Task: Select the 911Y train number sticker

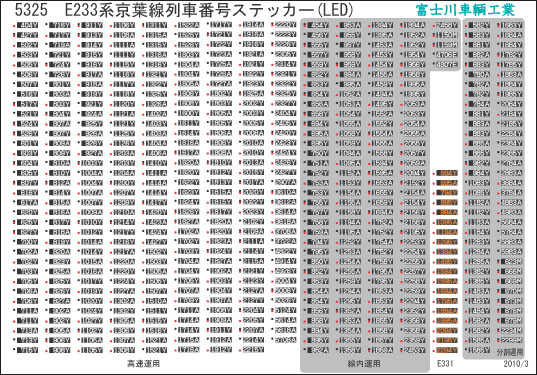Action: click(92, 26)
